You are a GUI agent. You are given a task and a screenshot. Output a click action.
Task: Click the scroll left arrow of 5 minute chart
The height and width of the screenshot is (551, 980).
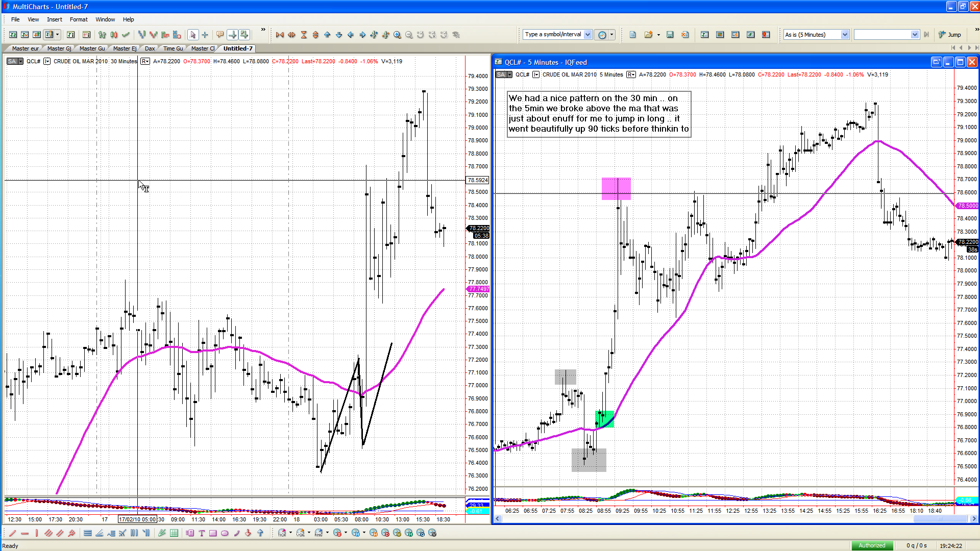coord(498,519)
